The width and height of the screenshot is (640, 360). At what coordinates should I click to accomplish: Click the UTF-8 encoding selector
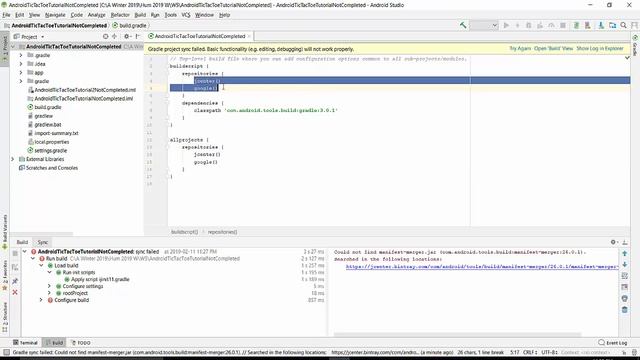pyautogui.click(x=549, y=352)
